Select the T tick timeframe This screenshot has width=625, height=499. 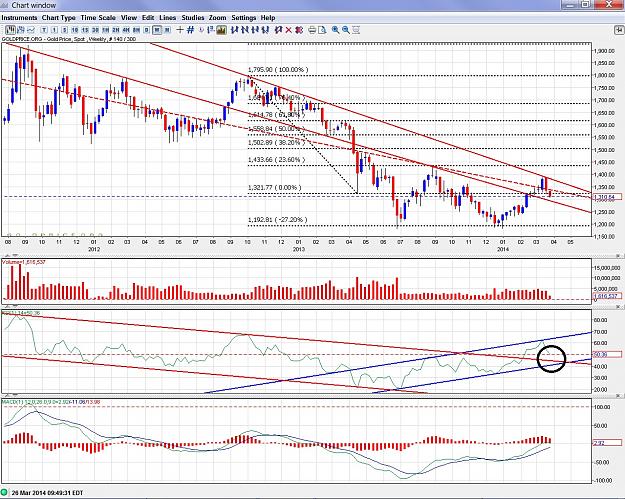(44, 30)
